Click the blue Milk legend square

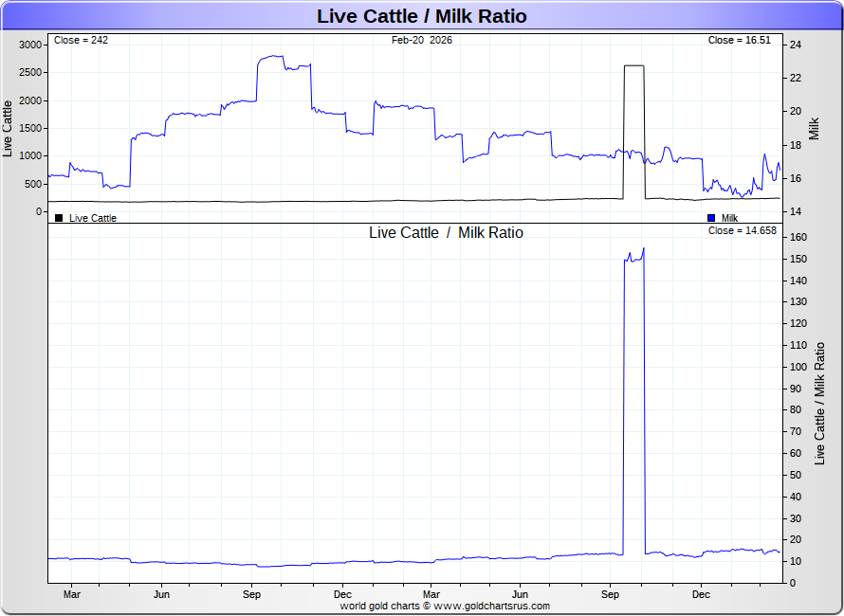[x=711, y=218]
